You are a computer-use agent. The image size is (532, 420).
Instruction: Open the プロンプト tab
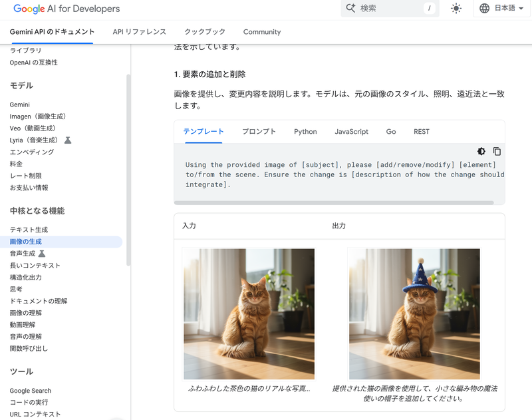click(x=259, y=132)
